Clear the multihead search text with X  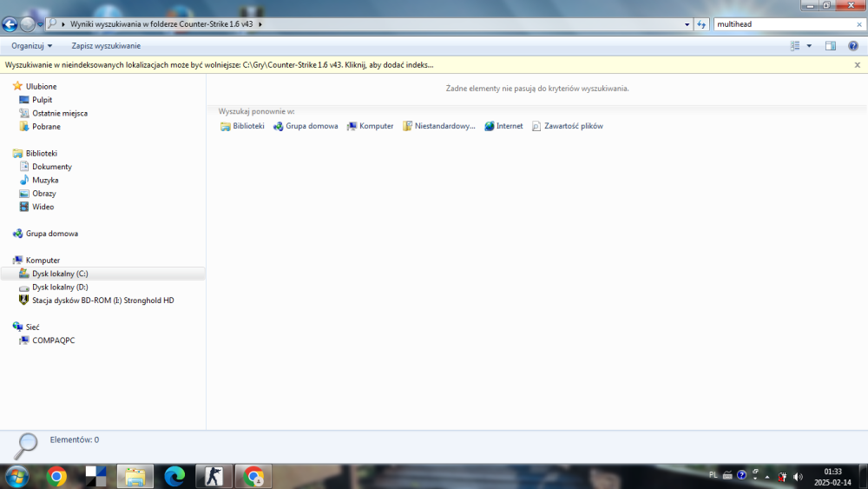[x=858, y=24]
